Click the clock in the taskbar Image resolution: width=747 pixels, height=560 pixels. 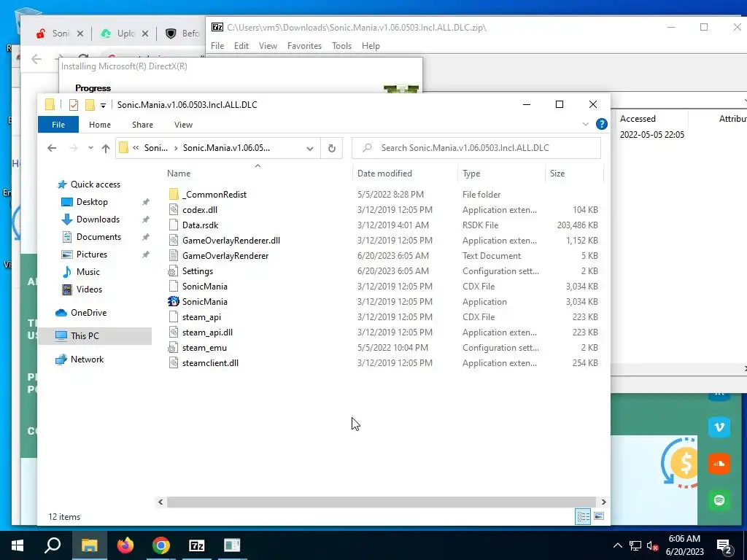[684, 545]
